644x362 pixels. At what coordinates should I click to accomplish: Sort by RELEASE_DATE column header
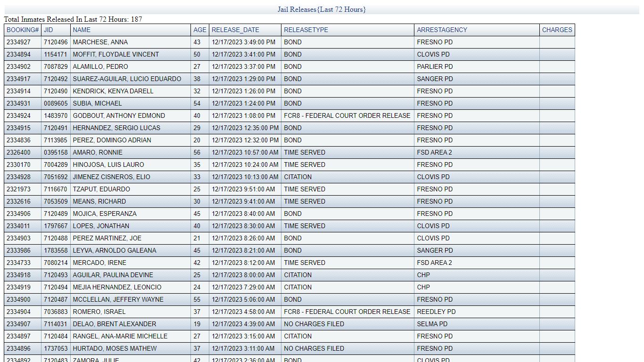(x=235, y=30)
